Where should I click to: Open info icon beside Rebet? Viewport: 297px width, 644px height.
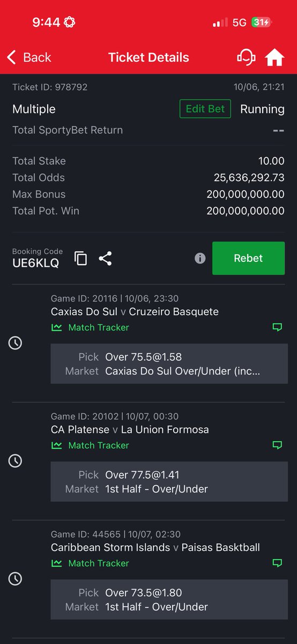coord(200,259)
